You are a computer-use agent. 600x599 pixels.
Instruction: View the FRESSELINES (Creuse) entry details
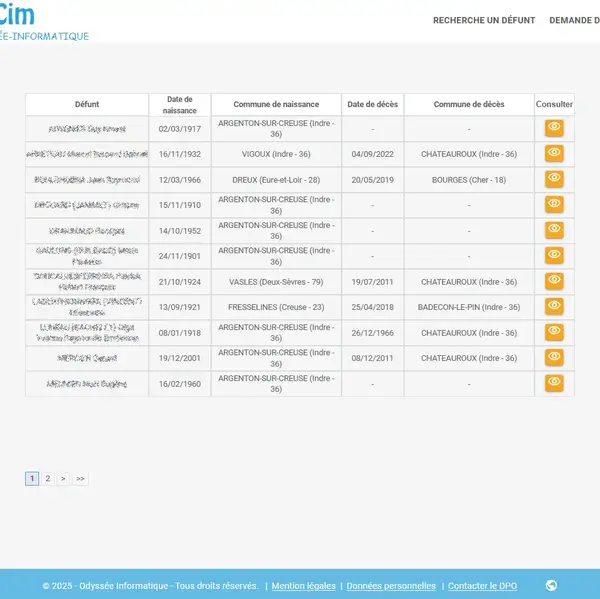click(554, 306)
